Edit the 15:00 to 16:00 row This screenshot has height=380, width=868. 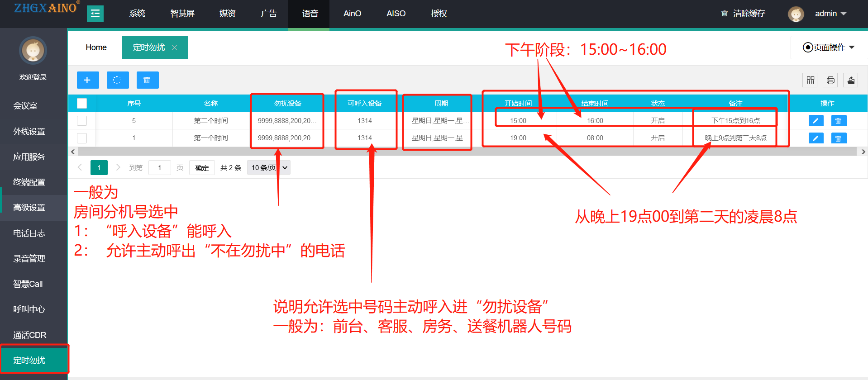[816, 121]
